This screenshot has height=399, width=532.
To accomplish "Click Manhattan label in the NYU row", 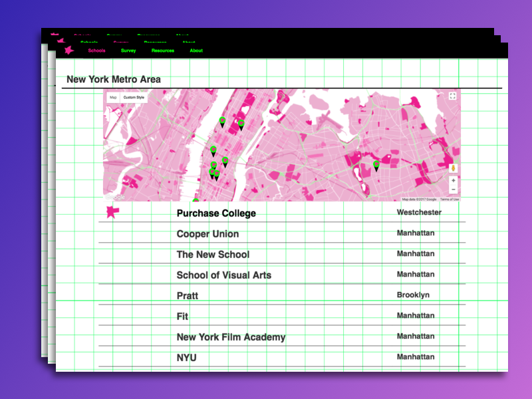I will point(416,357).
